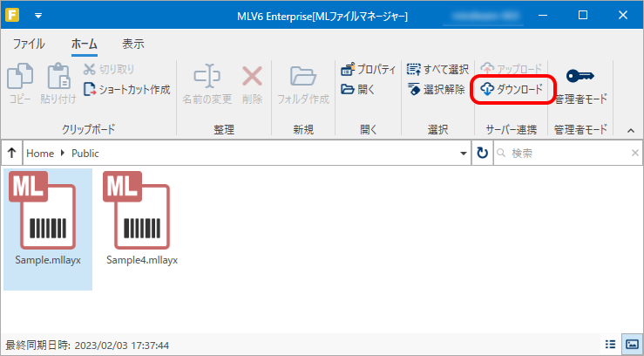This screenshot has height=356, width=644.
Task: Click the Download (ダウンロード) cloud button
Action: click(512, 89)
